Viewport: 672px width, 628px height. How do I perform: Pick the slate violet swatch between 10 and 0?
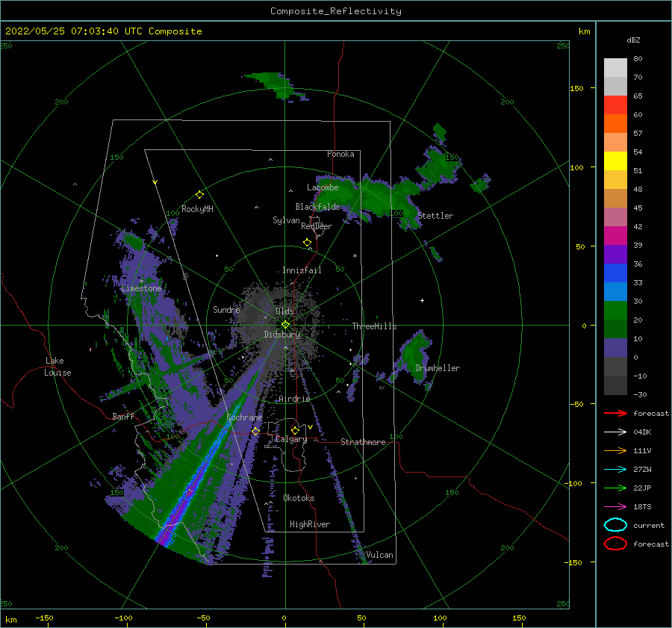[x=615, y=348]
